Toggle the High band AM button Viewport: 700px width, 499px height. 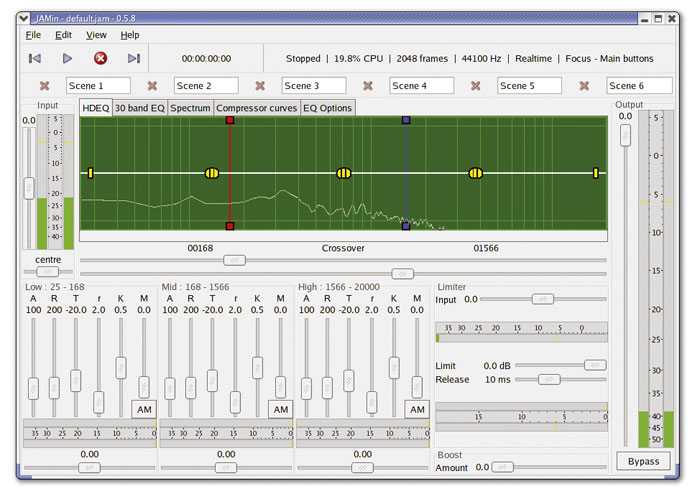pyautogui.click(x=416, y=409)
